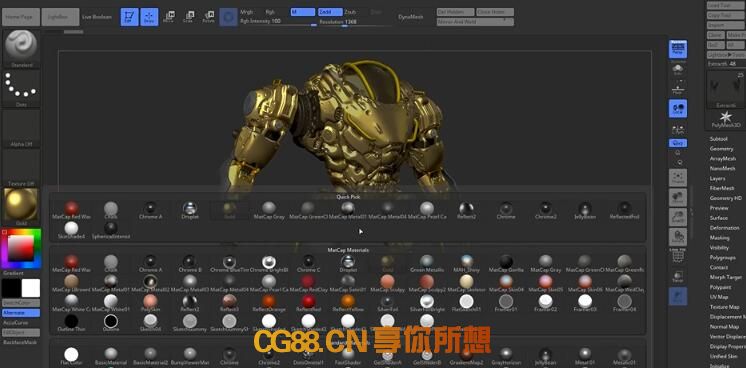Click the Close Holes button
The image size is (746, 368).
click(495, 12)
